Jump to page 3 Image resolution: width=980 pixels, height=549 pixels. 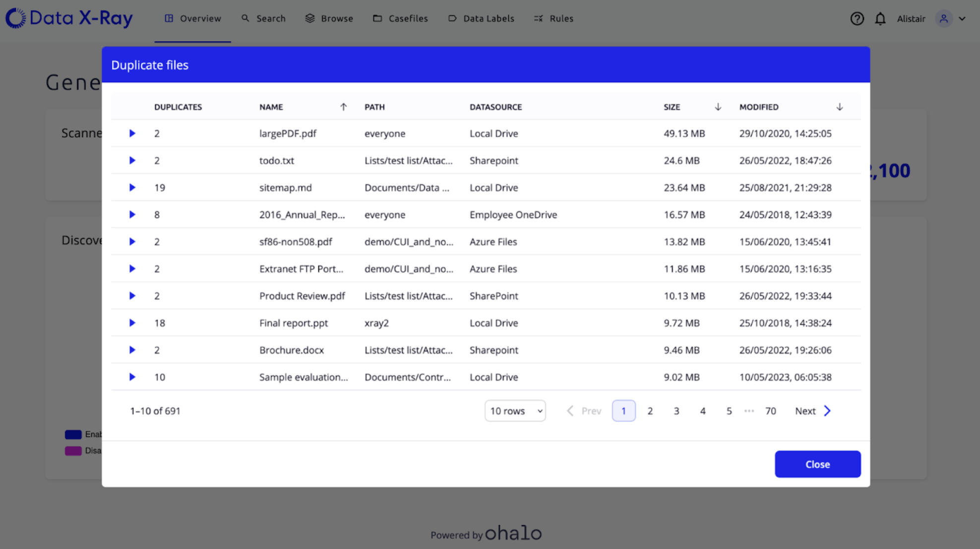pyautogui.click(x=676, y=411)
